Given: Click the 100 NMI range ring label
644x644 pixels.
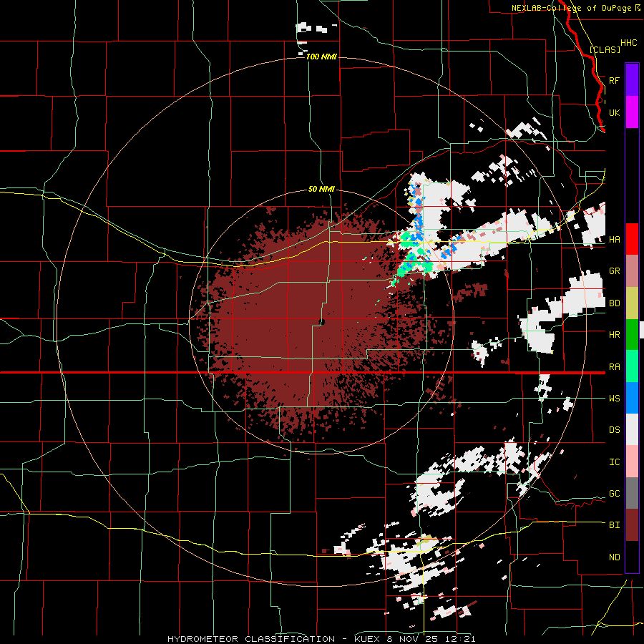Looking at the screenshot, I should pos(321,57).
